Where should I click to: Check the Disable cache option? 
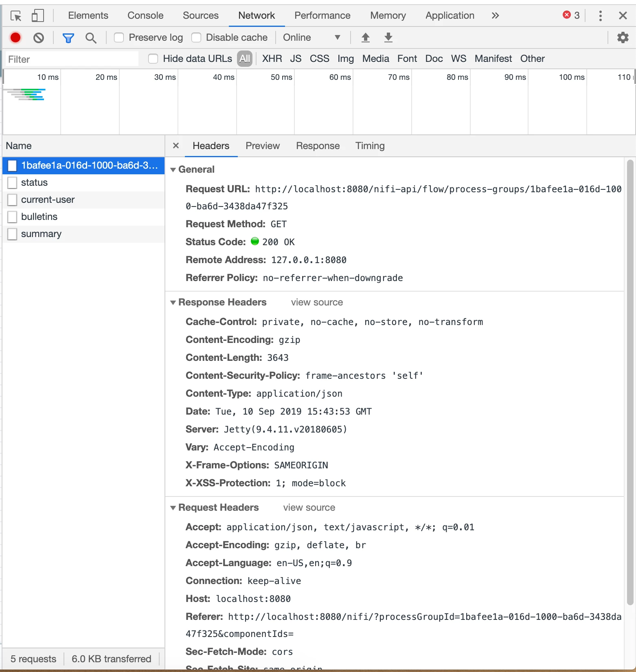196,37
